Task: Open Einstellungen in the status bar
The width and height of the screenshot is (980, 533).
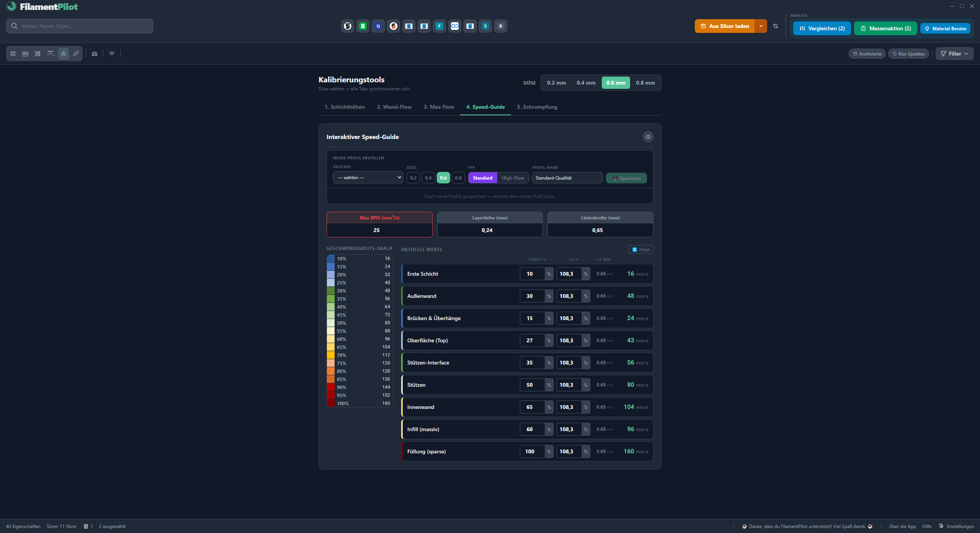Action: pos(956,526)
